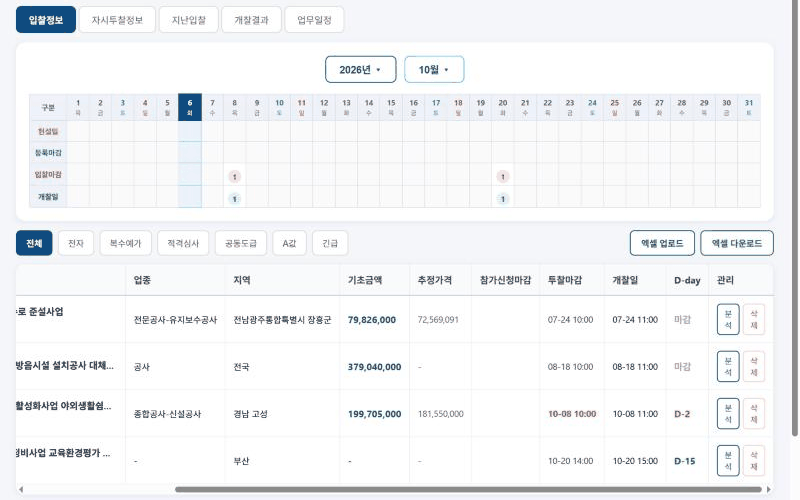Select day 8 in the calendar header

click(235, 107)
